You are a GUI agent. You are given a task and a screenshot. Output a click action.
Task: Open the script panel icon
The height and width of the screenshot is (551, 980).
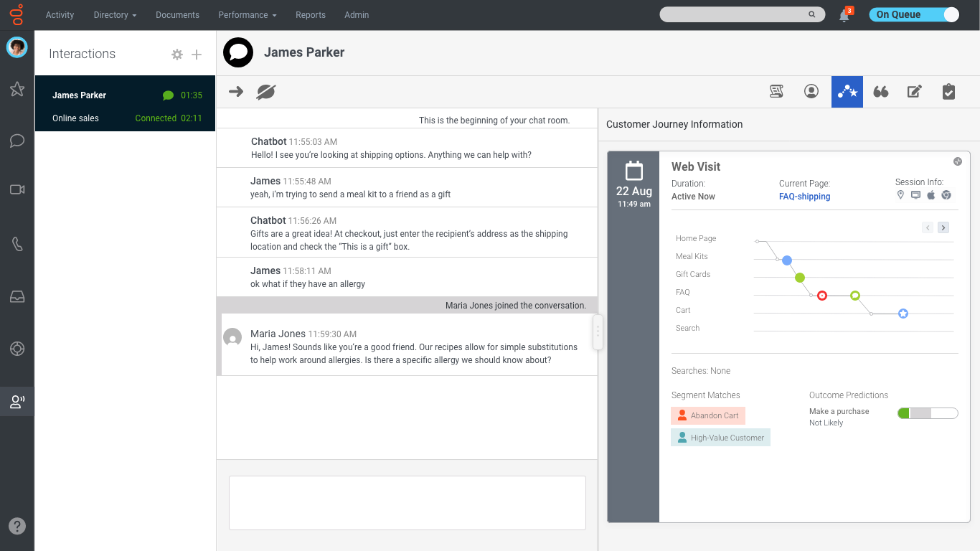776,91
